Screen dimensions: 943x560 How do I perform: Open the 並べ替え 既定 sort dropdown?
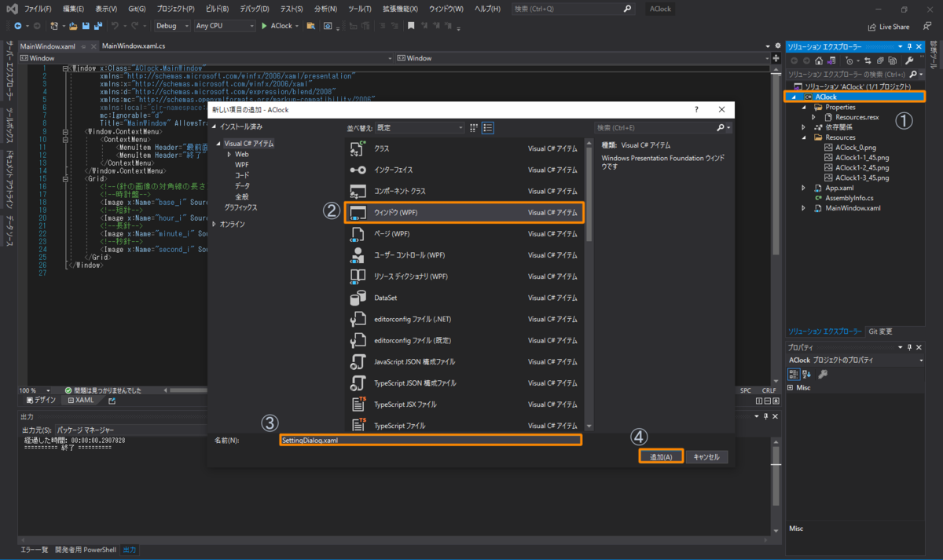coord(419,127)
